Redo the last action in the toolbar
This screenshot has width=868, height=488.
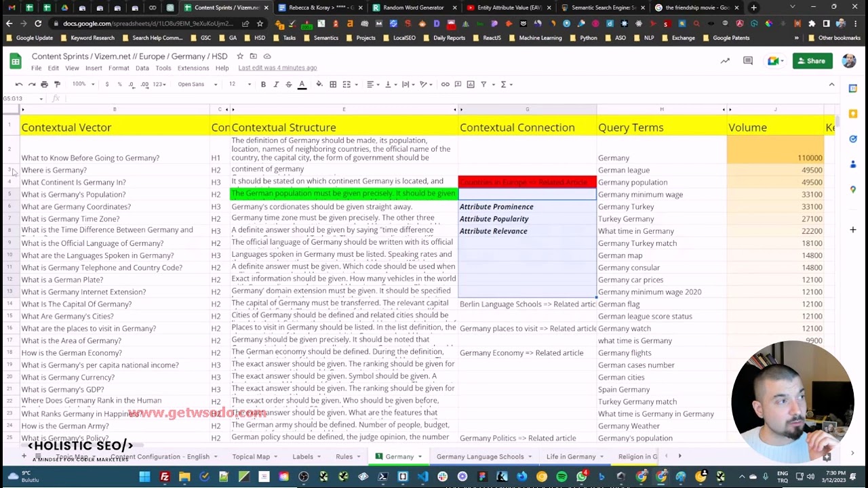[x=32, y=84]
